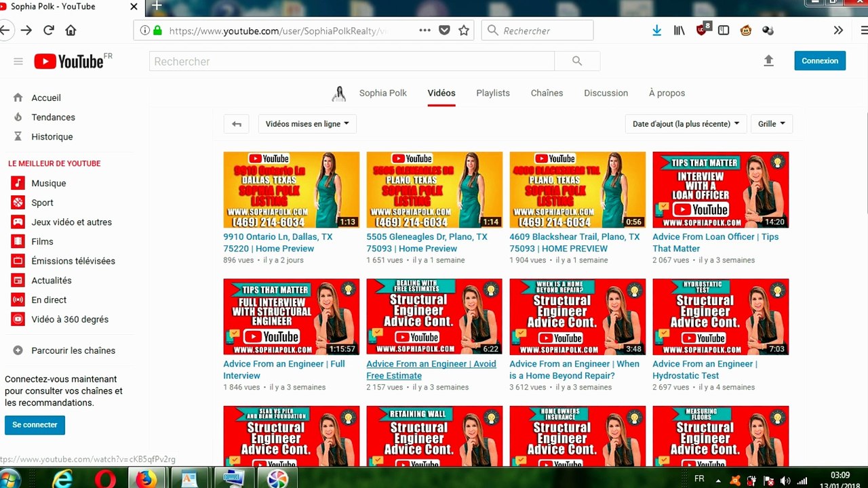Click the Se connecter button

pos(35,425)
